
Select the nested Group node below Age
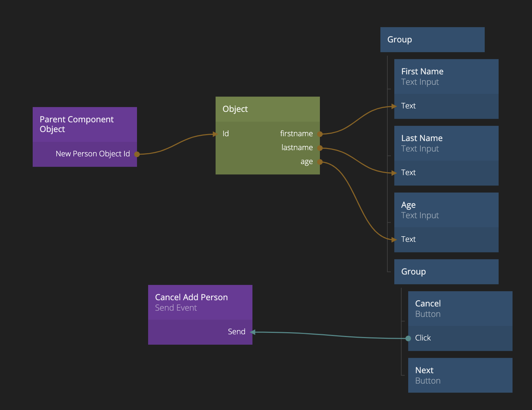pos(446,272)
